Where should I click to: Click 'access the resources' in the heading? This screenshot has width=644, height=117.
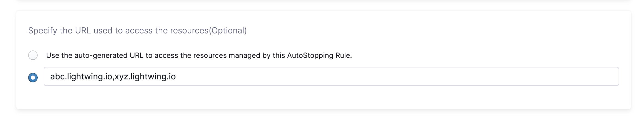(x=167, y=30)
